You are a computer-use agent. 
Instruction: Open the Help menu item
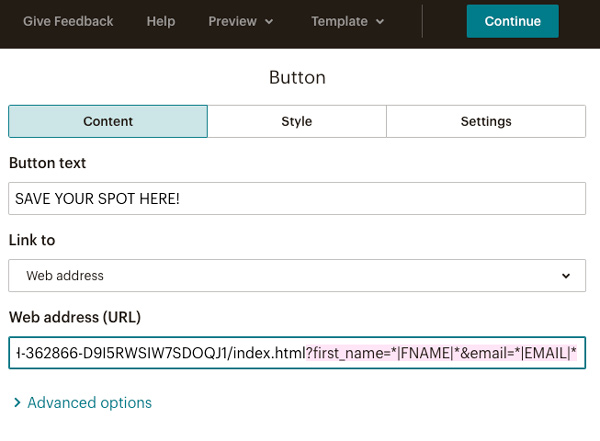tap(160, 21)
